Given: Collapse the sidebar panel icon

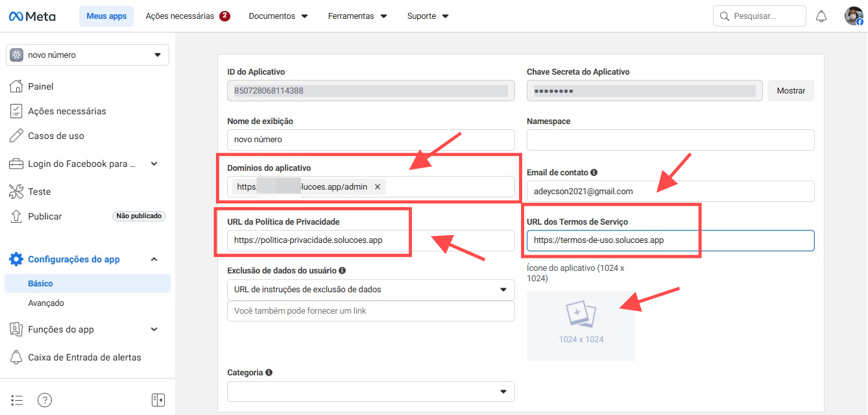Looking at the screenshot, I should point(158,399).
